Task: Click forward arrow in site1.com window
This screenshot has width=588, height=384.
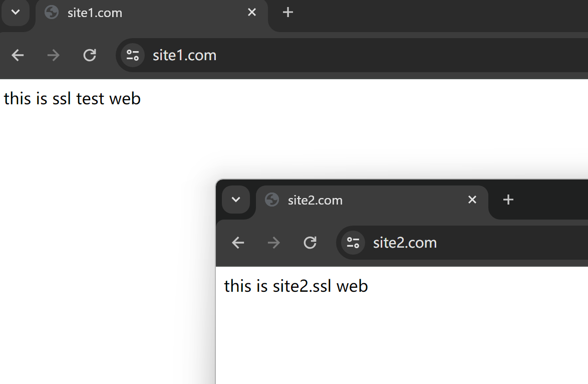Action: coord(53,55)
